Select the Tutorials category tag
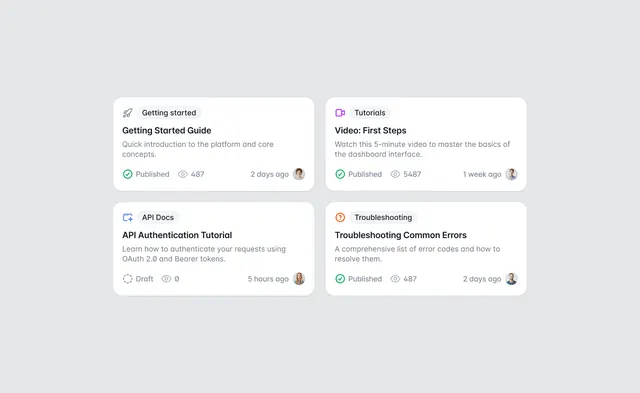Image resolution: width=640 pixels, height=393 pixels. 370,113
